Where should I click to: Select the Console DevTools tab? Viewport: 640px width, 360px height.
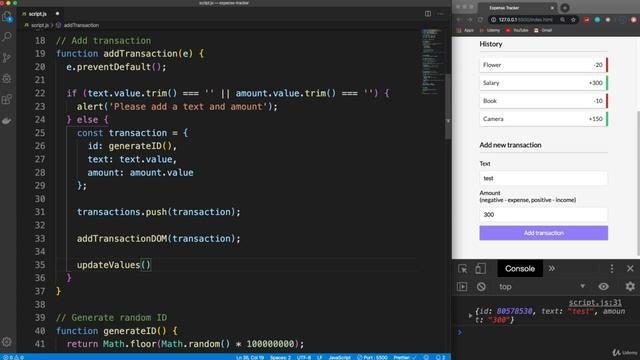tap(520, 269)
